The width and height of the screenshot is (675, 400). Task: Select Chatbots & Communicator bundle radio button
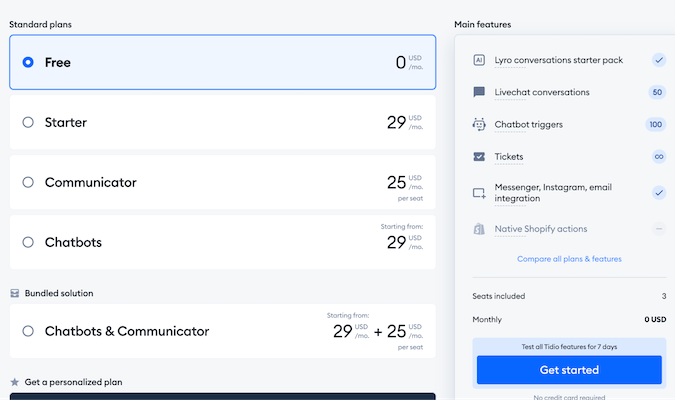[28, 331]
